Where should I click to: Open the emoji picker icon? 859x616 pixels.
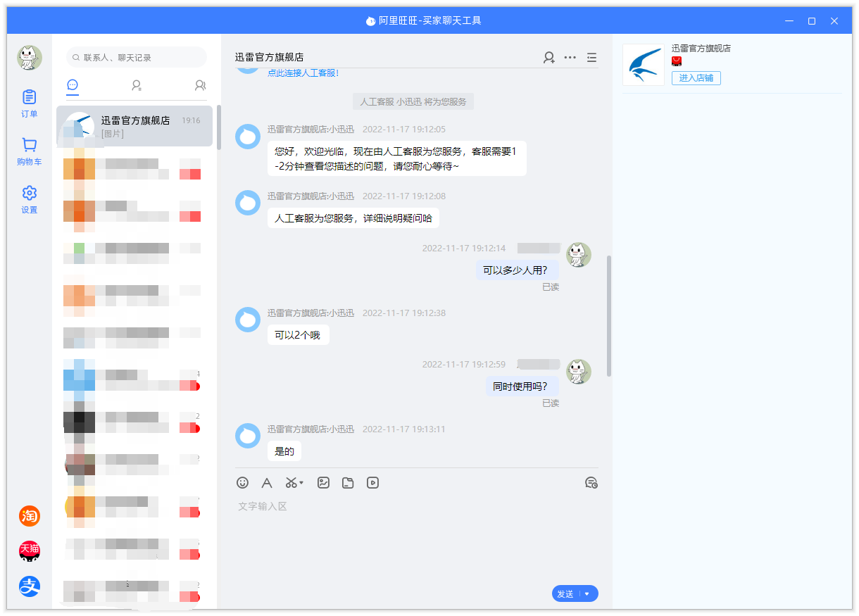[x=243, y=483]
